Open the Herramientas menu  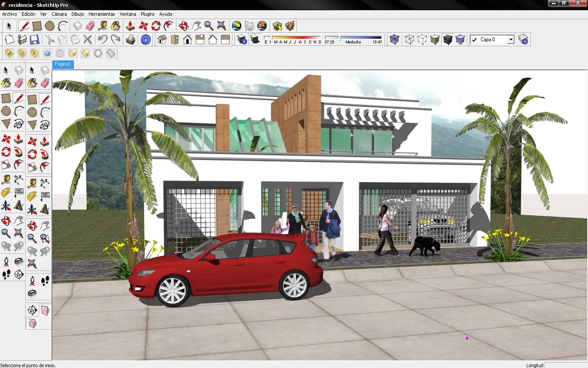tap(102, 14)
